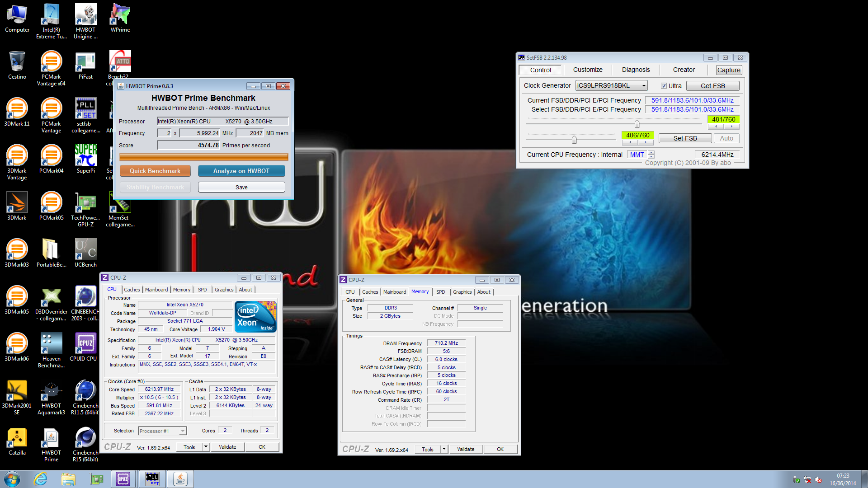Open HWBOT Unigine desktop icon
This screenshot has width=868, height=488.
click(85, 21)
